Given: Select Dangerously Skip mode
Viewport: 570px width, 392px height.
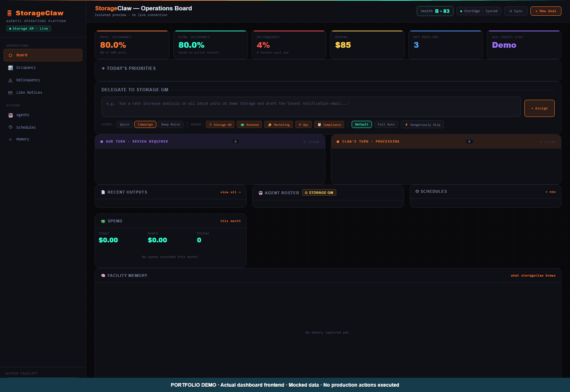Looking at the screenshot, I should click(x=422, y=124).
